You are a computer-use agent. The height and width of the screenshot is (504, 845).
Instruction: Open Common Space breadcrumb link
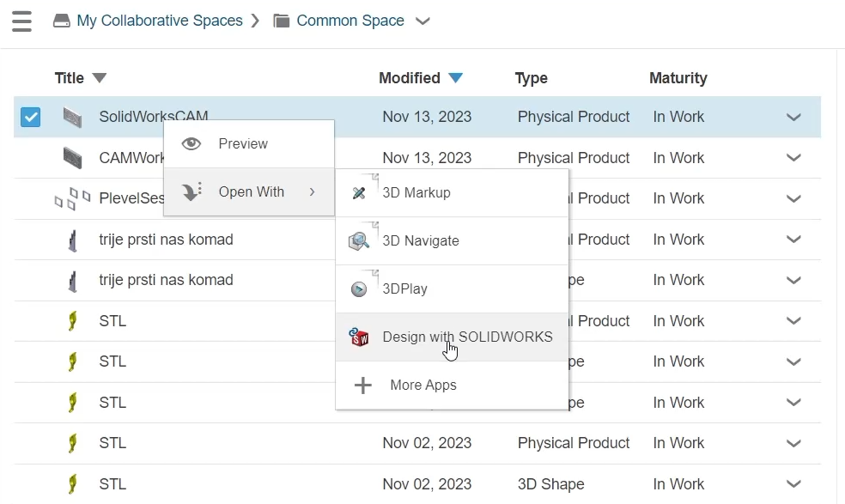pyautogui.click(x=350, y=21)
